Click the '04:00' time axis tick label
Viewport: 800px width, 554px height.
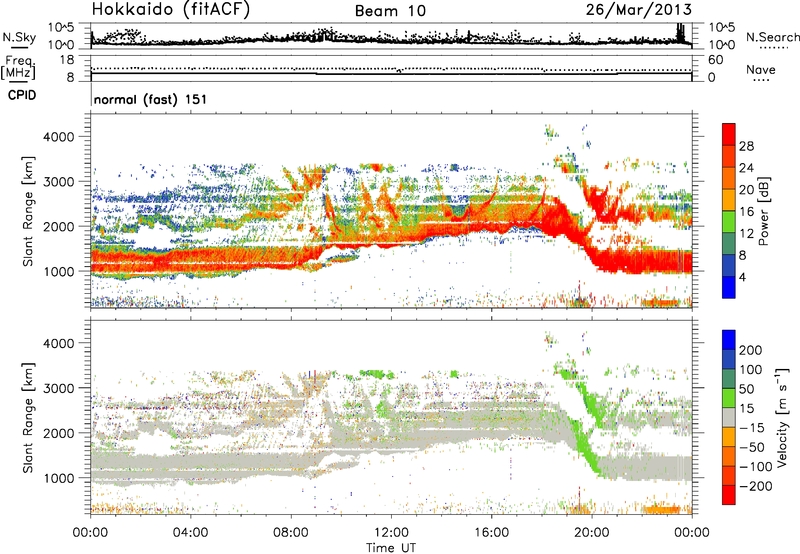click(x=191, y=533)
